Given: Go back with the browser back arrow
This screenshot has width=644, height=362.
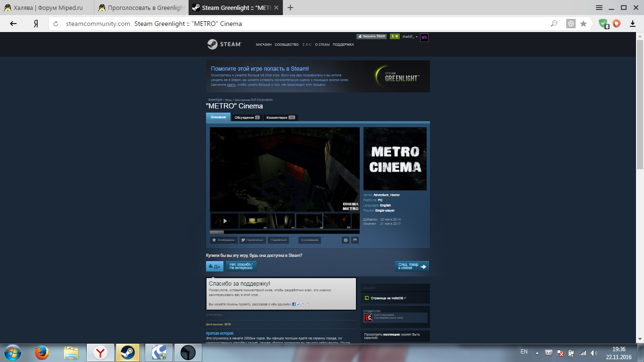Looking at the screenshot, I should (x=13, y=24).
